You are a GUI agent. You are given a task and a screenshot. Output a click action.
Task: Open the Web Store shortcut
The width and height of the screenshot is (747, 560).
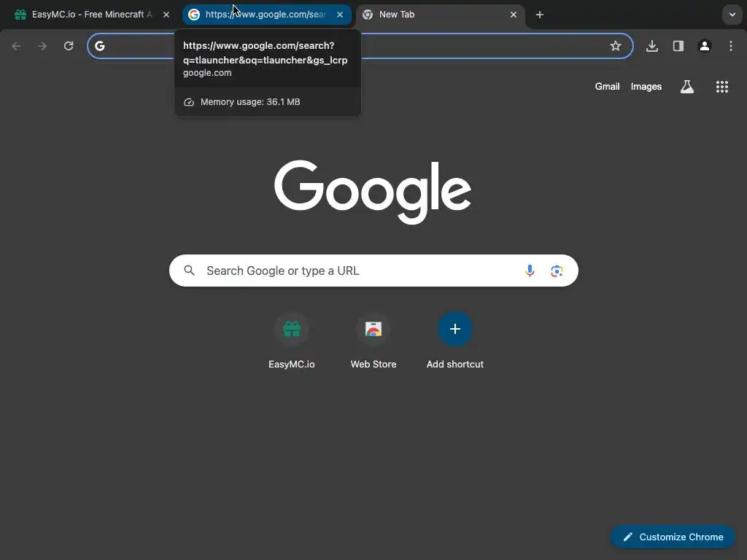[373, 340]
